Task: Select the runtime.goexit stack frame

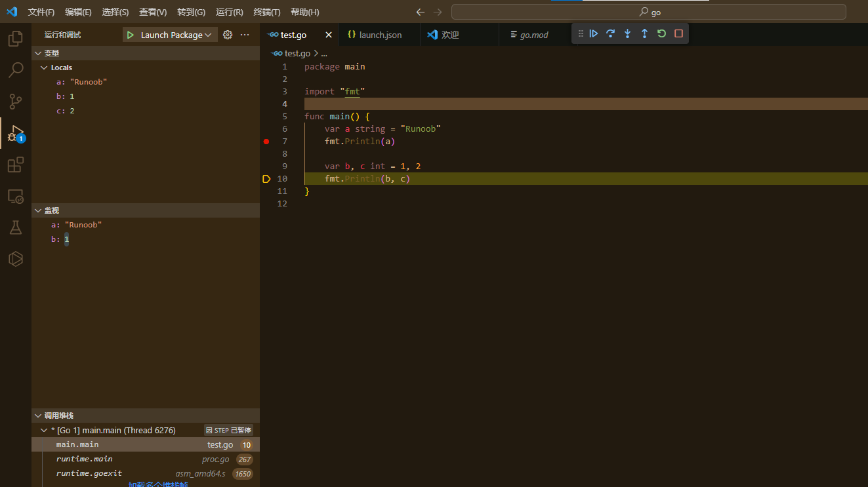Action: pyautogui.click(x=146, y=473)
